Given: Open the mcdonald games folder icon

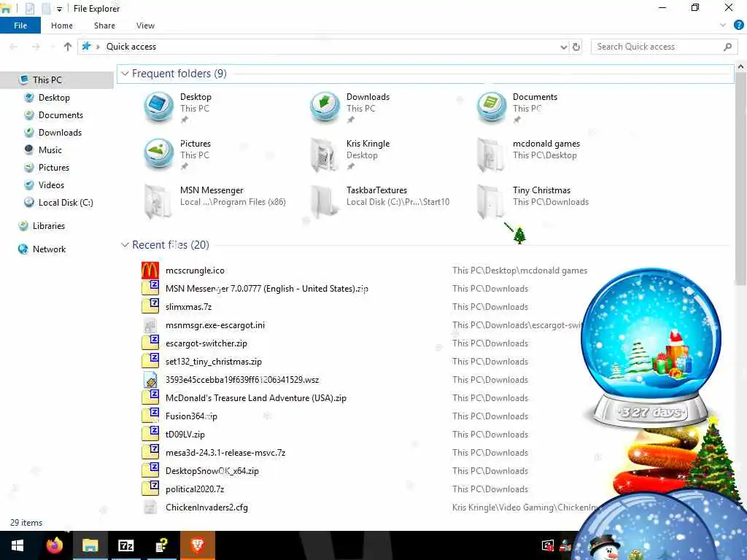Looking at the screenshot, I should tap(491, 155).
